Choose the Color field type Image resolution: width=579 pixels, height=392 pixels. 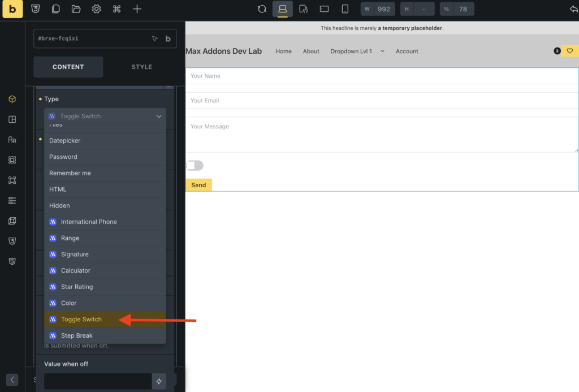tap(105, 303)
